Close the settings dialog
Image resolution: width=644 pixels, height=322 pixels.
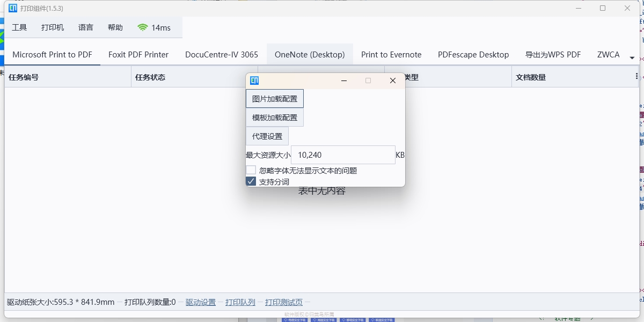point(392,80)
